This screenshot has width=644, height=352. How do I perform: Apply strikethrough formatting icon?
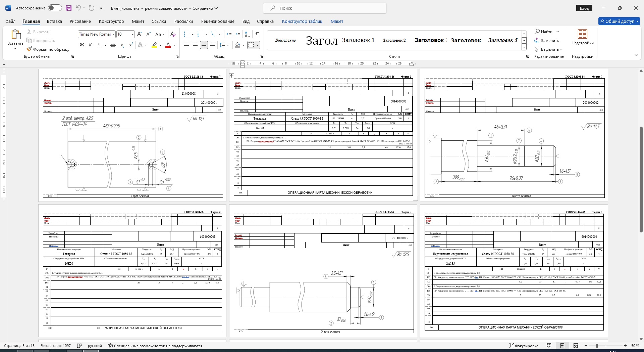tap(113, 45)
